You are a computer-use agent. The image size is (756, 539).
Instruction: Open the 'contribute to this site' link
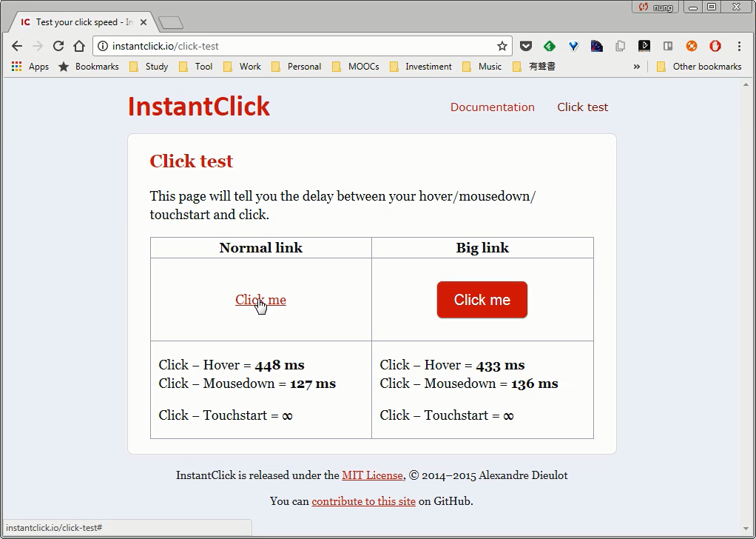coord(363,501)
